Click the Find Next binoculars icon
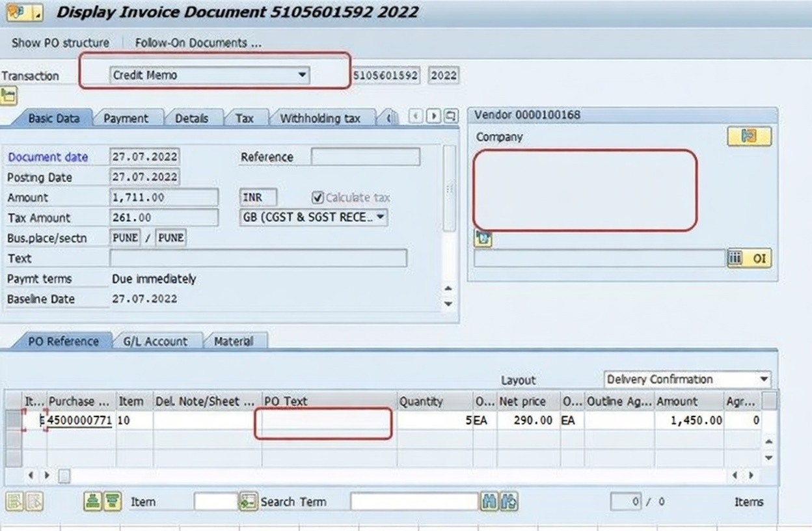Image resolution: width=812 pixels, height=531 pixels. (509, 502)
